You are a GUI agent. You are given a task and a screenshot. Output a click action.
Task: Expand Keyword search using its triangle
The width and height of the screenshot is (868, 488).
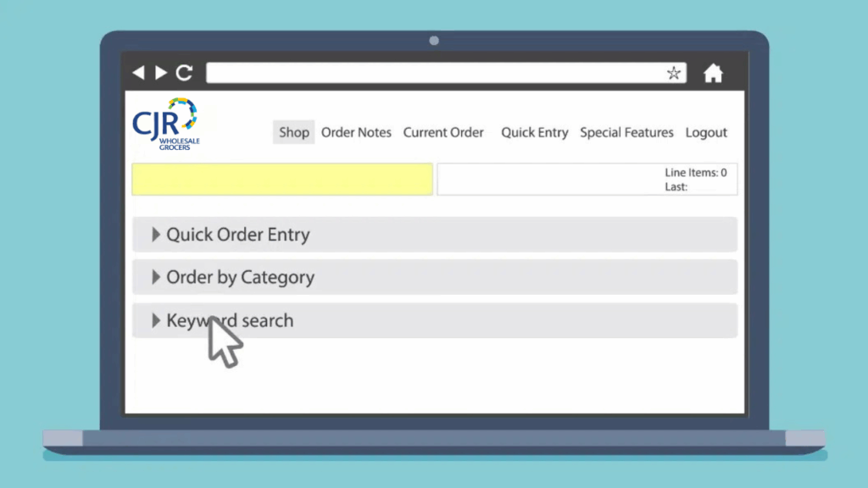coord(156,320)
